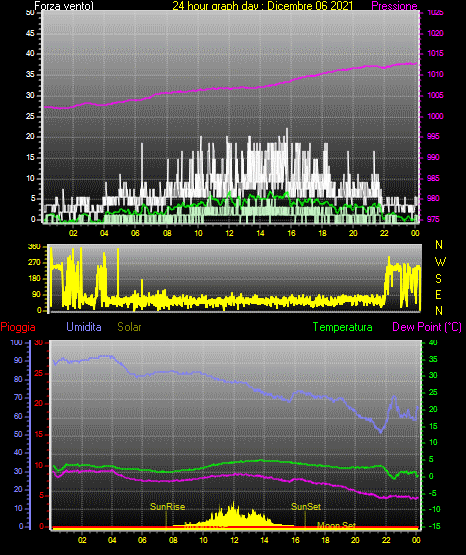The height and width of the screenshot is (555, 466).
Task: Click the 'SunSet' marker label
Action: pyautogui.click(x=306, y=507)
